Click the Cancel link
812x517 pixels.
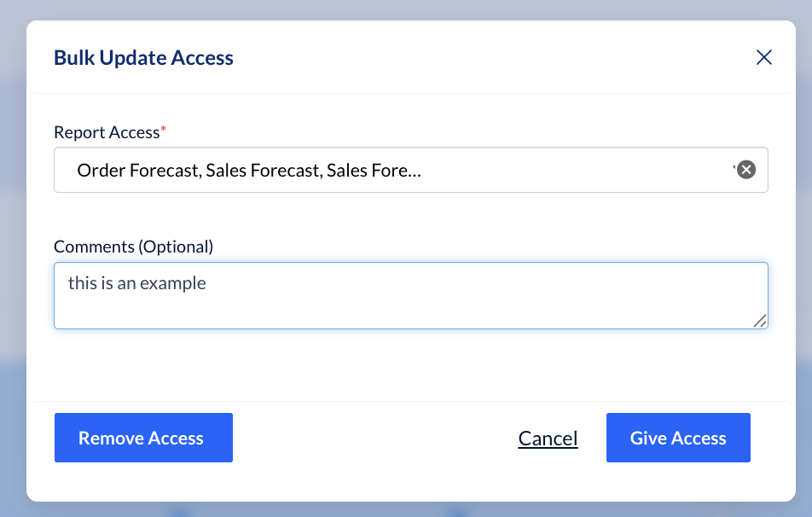tap(548, 439)
